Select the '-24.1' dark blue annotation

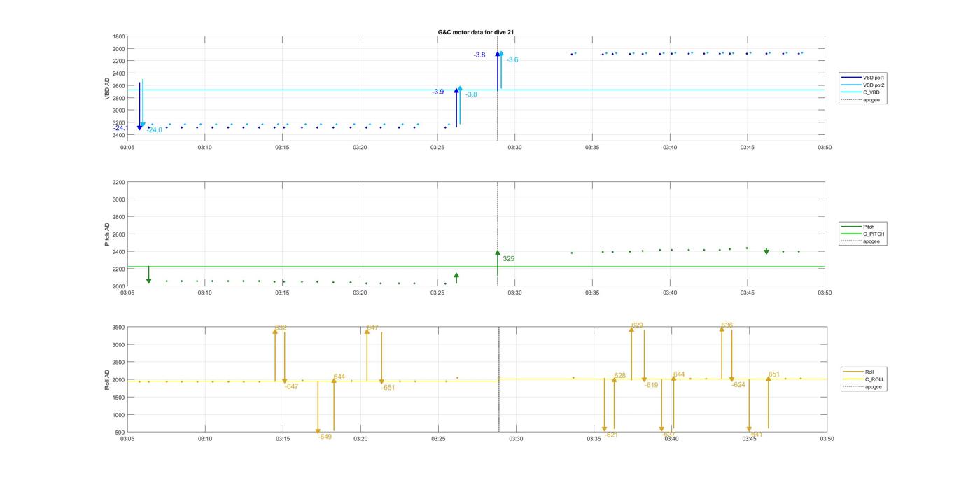pos(120,128)
